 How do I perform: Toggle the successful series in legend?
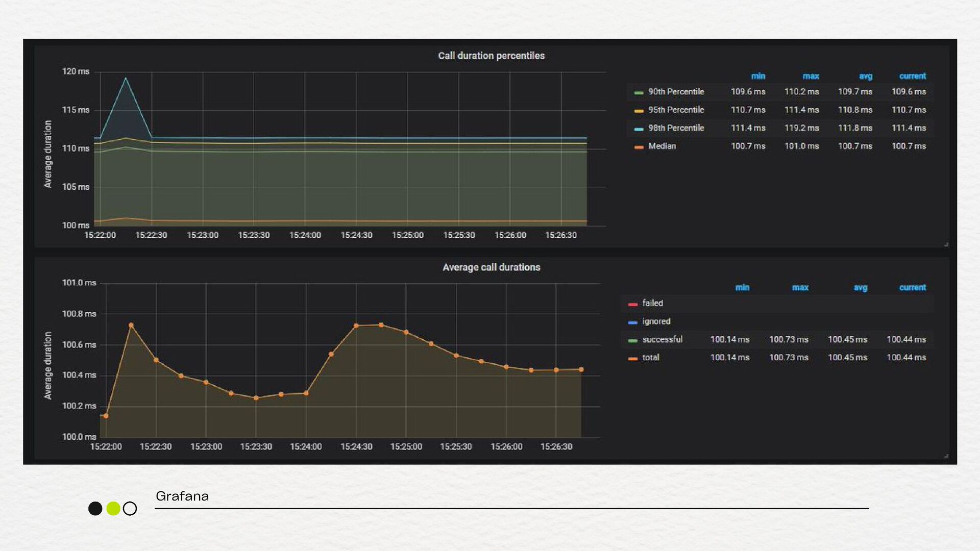(662, 339)
